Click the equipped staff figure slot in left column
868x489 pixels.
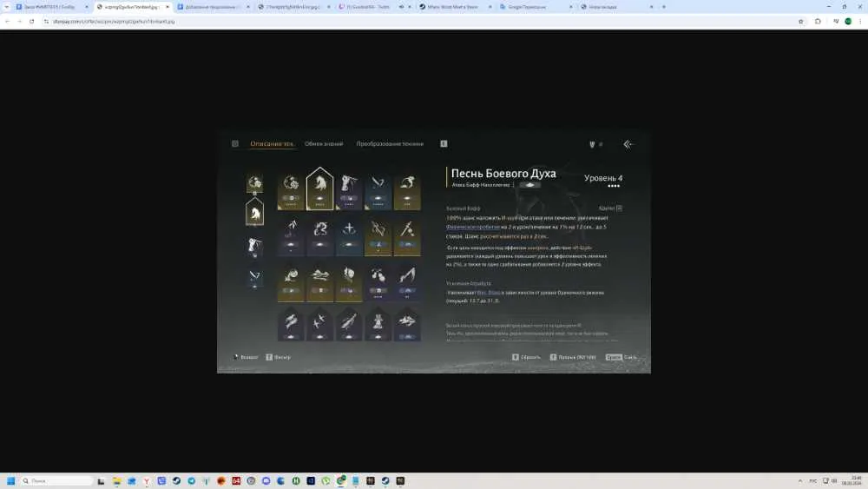click(x=254, y=246)
